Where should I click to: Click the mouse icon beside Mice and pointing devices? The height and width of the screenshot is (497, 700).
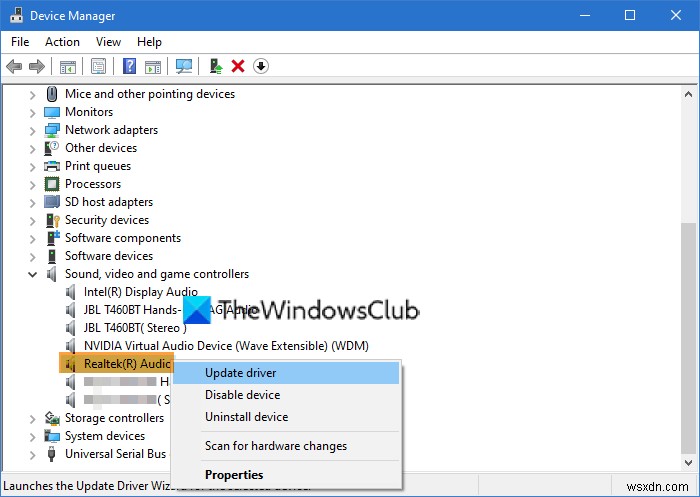[x=52, y=94]
